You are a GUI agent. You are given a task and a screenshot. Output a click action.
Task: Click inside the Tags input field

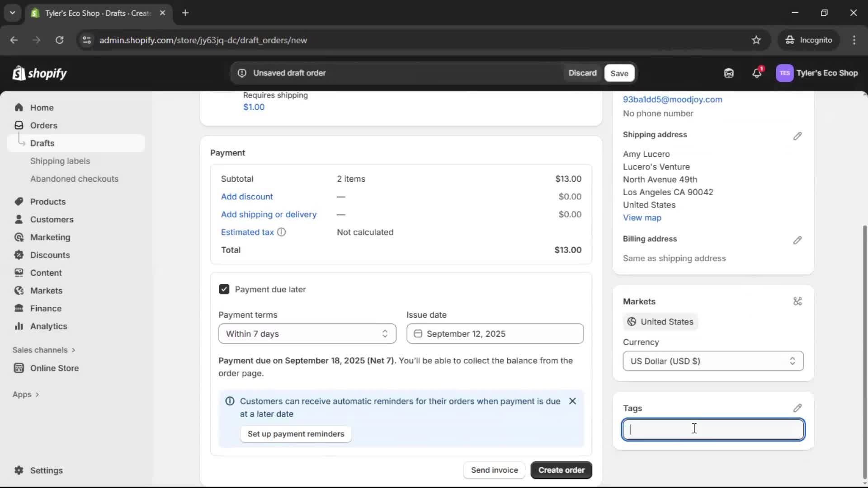coord(712,430)
